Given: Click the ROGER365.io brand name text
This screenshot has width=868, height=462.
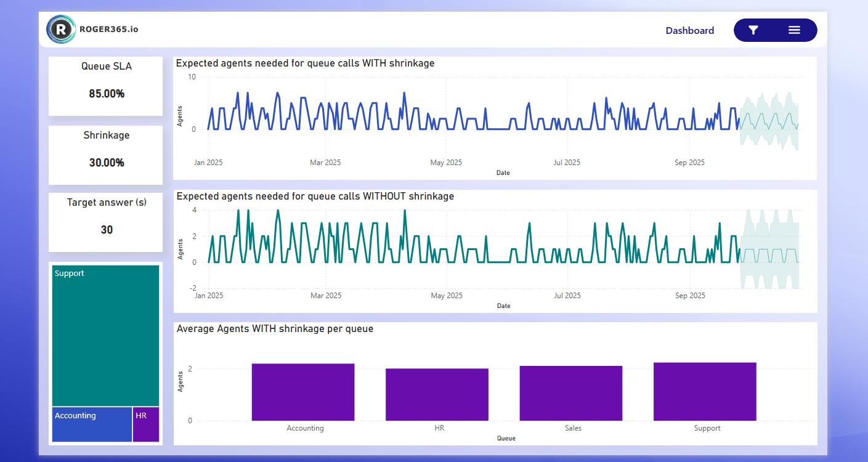Looking at the screenshot, I should (x=109, y=28).
